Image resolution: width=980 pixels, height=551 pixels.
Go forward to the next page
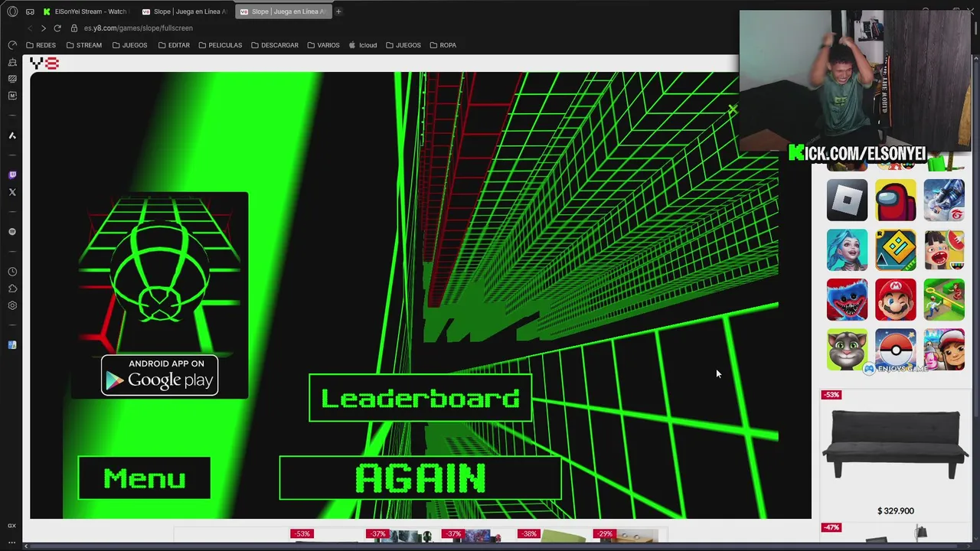tap(44, 28)
